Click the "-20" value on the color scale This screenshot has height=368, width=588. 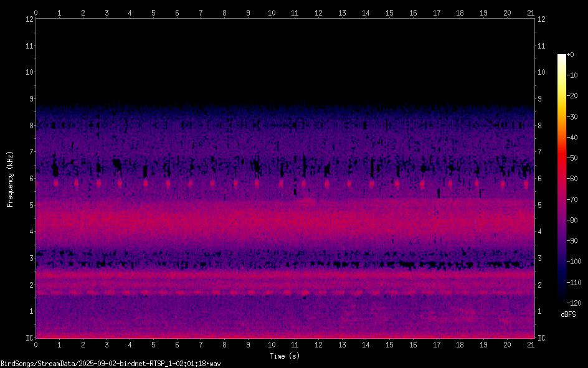tap(572, 96)
